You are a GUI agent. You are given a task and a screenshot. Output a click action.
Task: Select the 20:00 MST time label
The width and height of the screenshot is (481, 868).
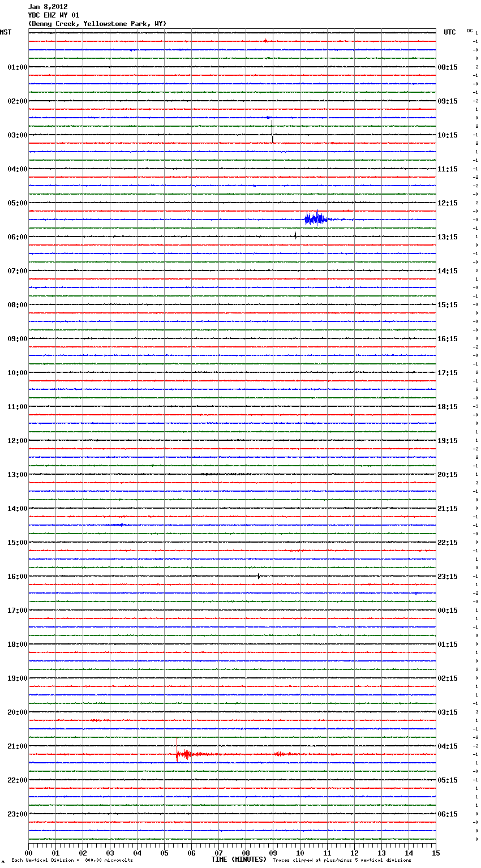18,712
